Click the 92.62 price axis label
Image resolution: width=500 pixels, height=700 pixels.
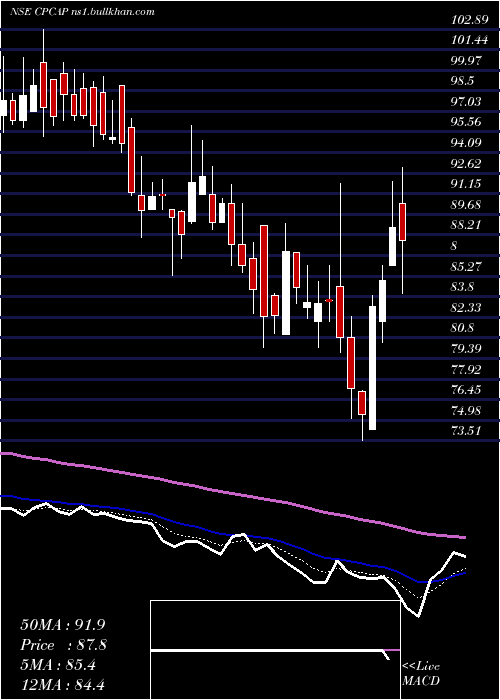(x=466, y=164)
